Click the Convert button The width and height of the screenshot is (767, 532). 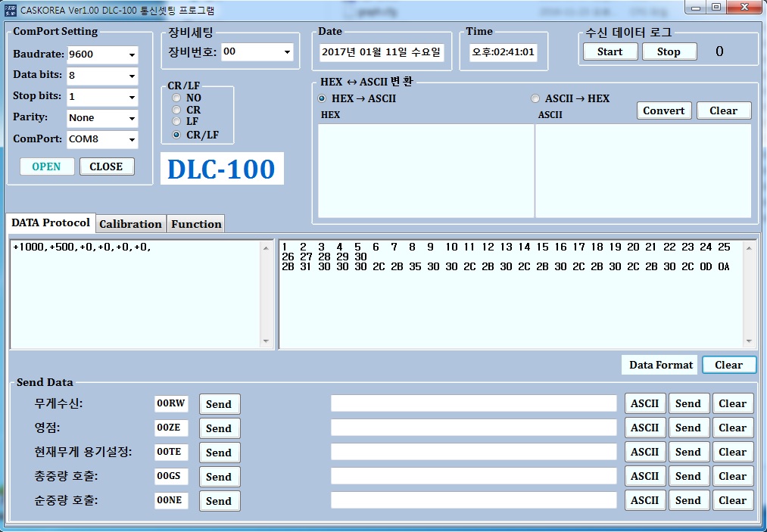pyautogui.click(x=664, y=111)
